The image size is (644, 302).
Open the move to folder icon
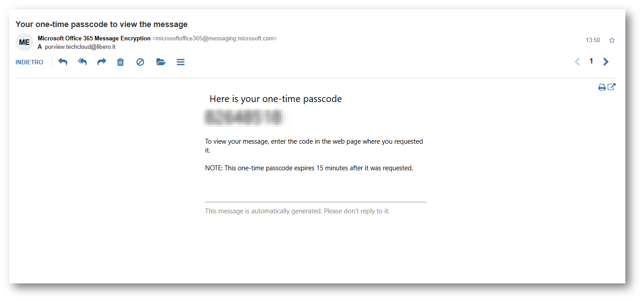(x=161, y=62)
